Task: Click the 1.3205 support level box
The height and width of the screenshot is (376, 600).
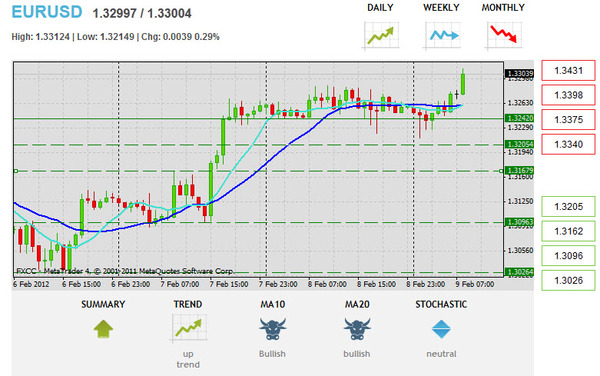Action: (x=568, y=207)
